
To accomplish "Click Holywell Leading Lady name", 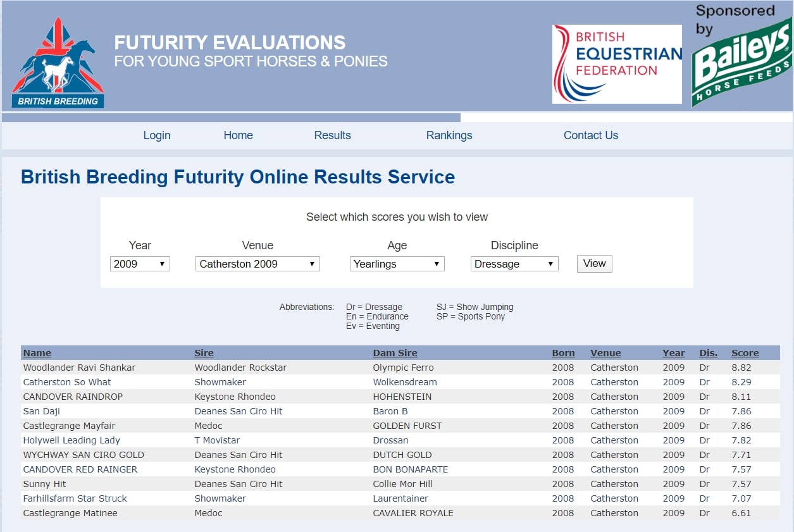I will click(x=71, y=440).
